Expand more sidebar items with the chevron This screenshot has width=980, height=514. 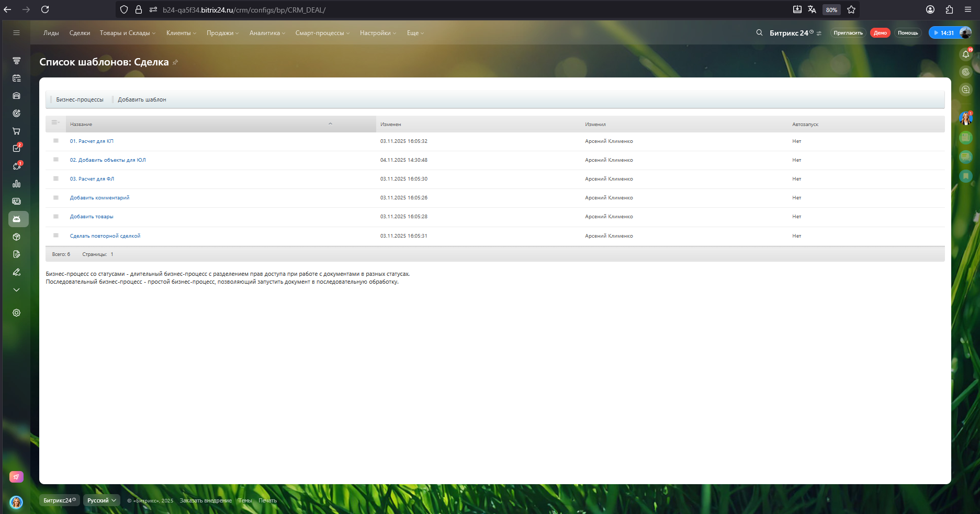pos(17,290)
